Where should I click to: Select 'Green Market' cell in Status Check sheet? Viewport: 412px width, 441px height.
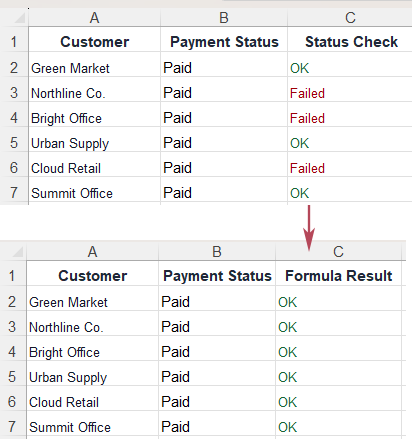click(x=94, y=64)
